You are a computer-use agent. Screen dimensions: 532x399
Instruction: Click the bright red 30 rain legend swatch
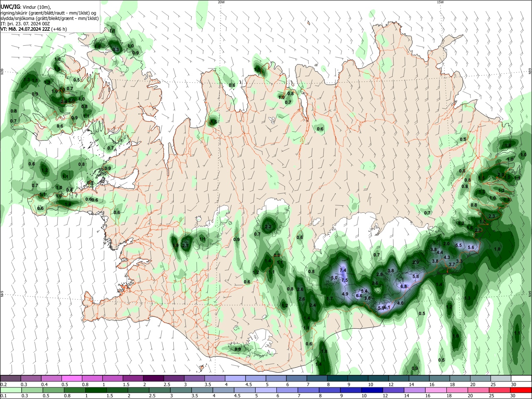click(521, 390)
